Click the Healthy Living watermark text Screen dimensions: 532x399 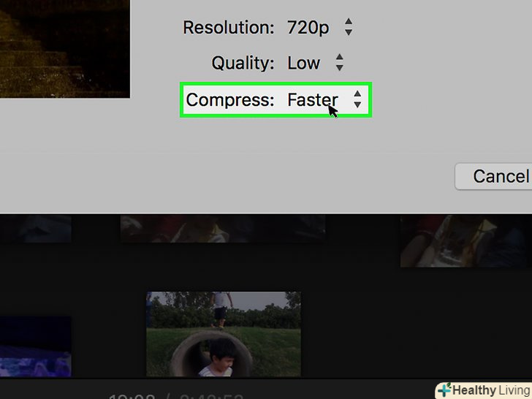click(x=491, y=390)
